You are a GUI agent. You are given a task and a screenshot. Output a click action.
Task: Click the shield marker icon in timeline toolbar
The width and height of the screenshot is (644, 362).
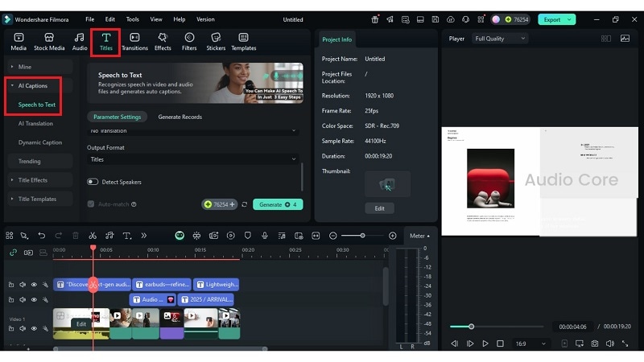click(248, 236)
